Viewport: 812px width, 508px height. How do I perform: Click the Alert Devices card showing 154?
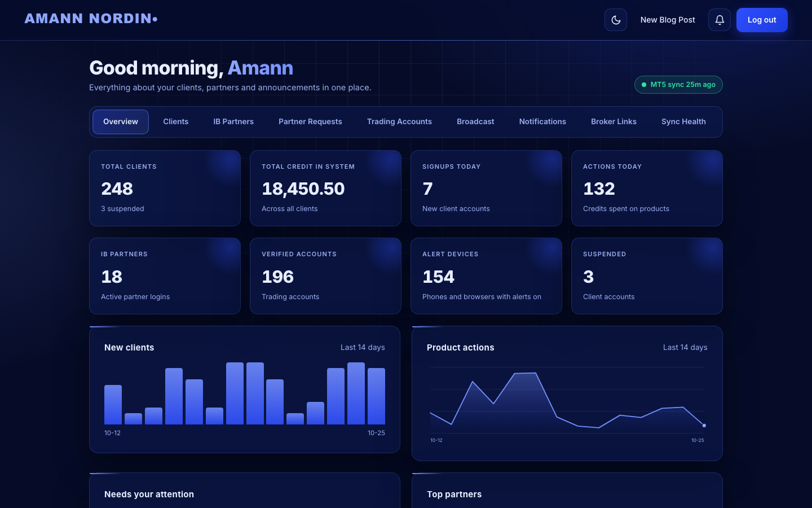click(x=486, y=276)
